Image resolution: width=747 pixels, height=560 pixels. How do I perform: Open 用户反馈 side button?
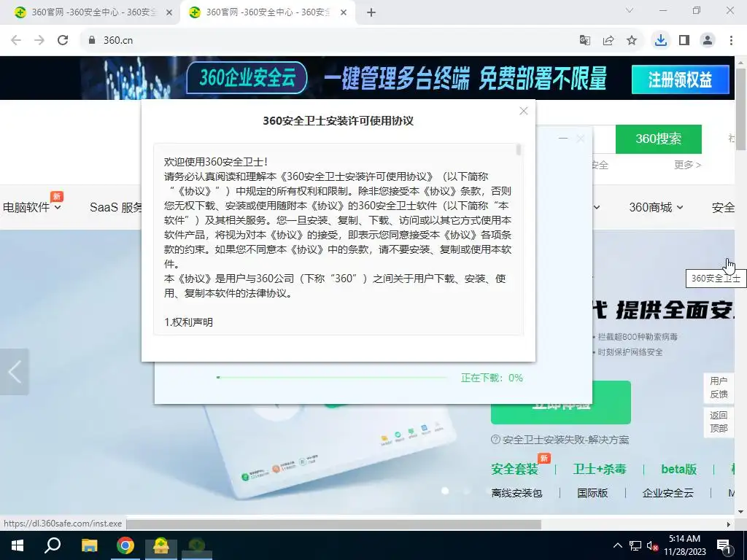coord(719,388)
